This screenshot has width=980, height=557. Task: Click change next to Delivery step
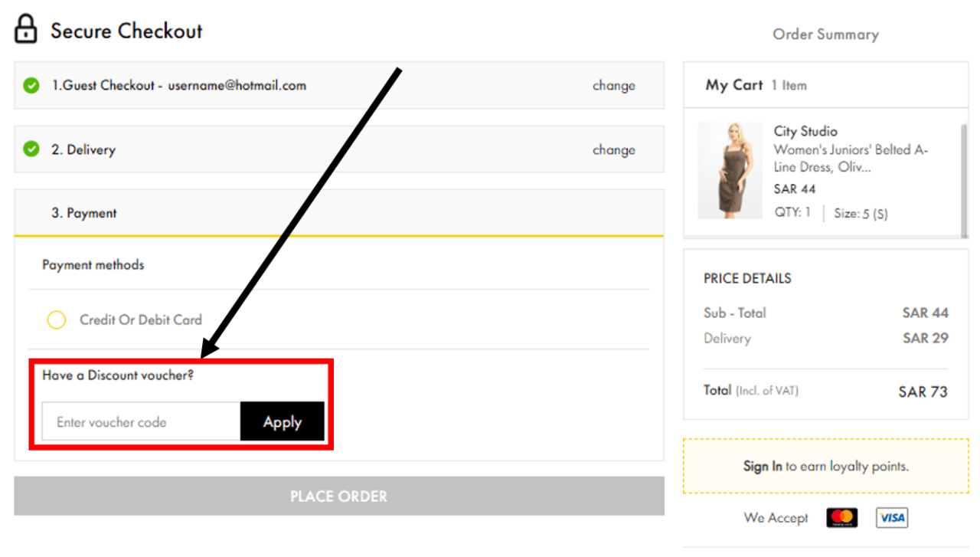(613, 149)
